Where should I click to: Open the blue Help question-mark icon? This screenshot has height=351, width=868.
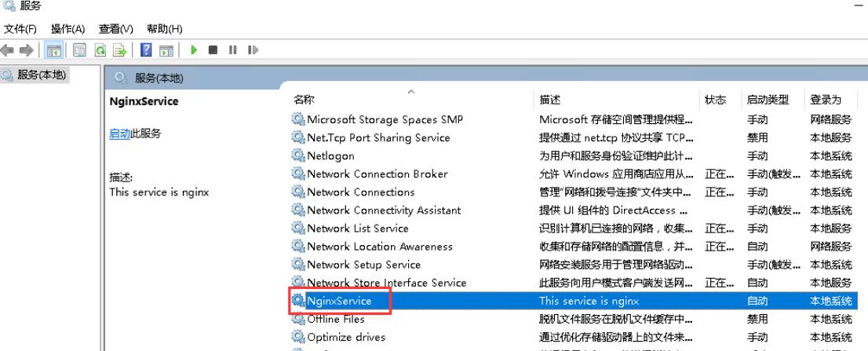point(146,50)
